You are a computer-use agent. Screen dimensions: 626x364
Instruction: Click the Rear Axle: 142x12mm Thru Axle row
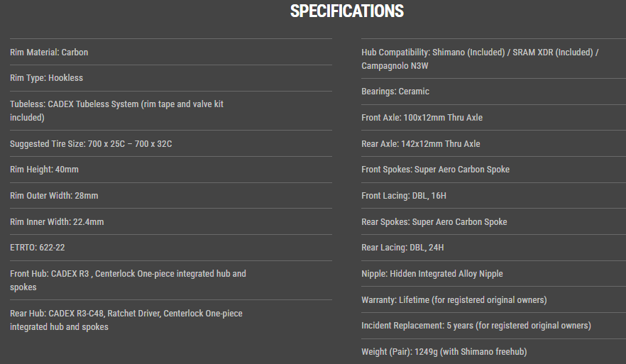421,144
